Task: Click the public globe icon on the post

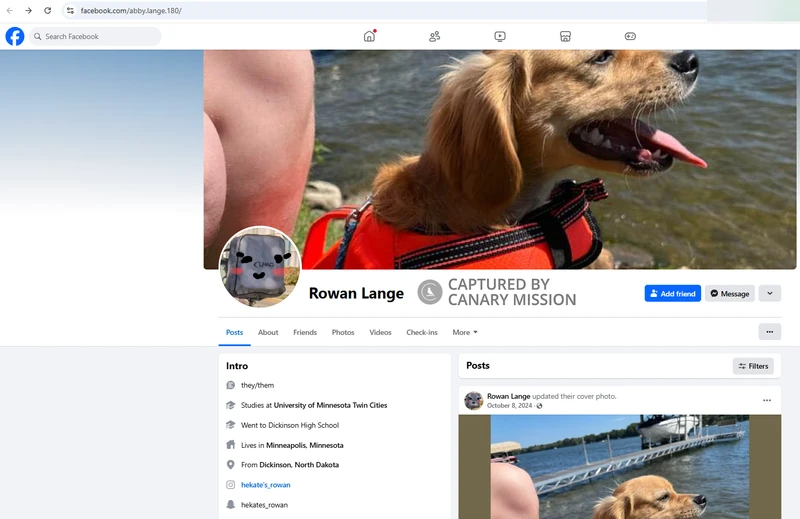Action: coord(540,406)
